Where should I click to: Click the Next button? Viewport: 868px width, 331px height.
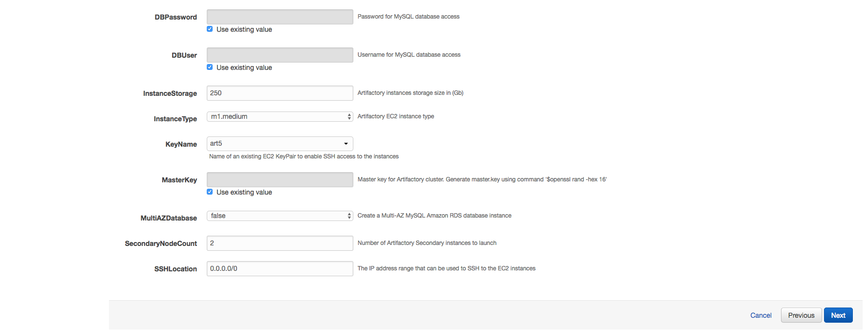(838, 315)
